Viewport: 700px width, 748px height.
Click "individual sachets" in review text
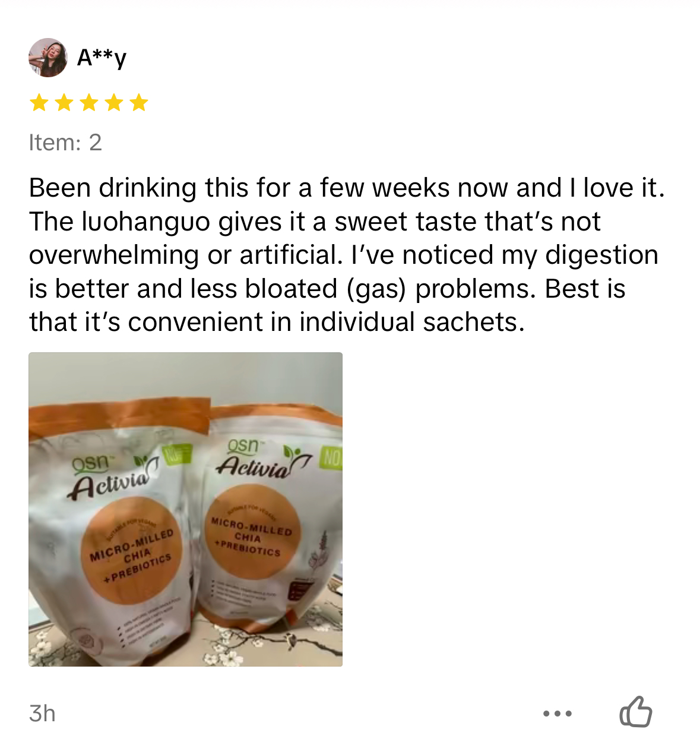(412, 322)
